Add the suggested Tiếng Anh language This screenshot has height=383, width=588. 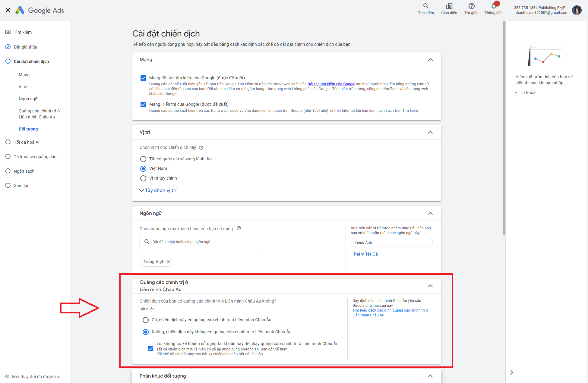[x=391, y=243]
